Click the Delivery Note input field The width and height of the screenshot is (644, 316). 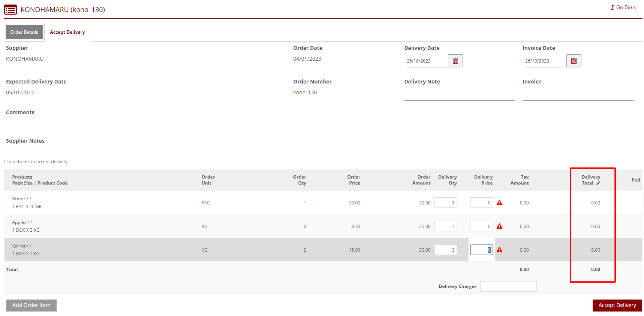(459, 95)
